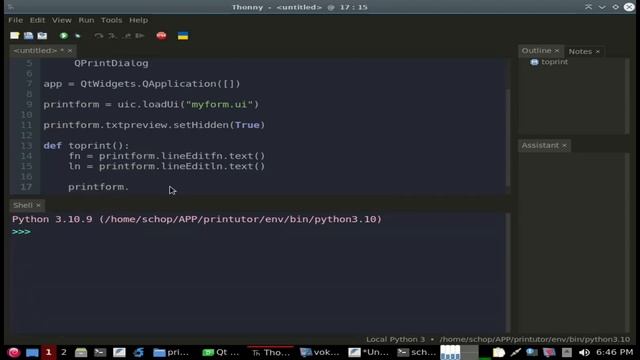The width and height of the screenshot is (640, 360).
Task: Click the blue swirl browser launcher icon
Action: click(x=138, y=352)
